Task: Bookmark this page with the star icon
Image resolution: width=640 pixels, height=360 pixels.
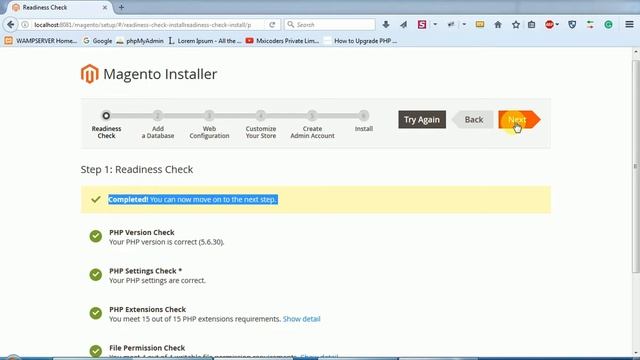Action: (x=516, y=24)
